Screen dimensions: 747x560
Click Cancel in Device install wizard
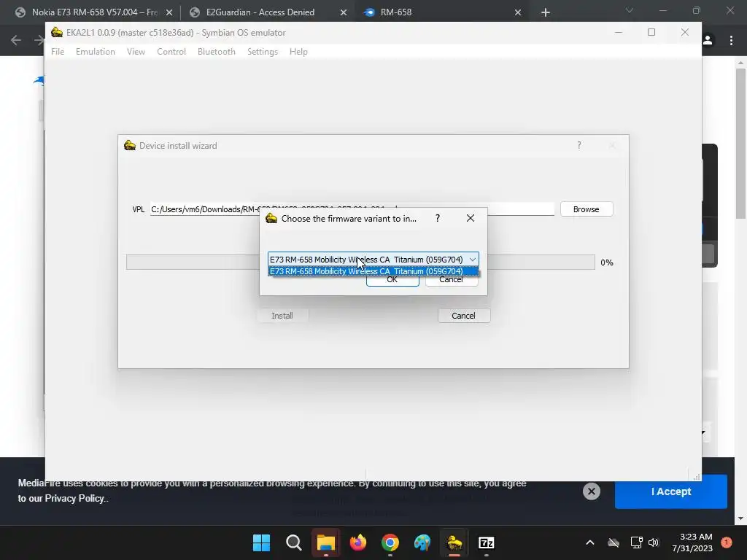[x=463, y=316]
